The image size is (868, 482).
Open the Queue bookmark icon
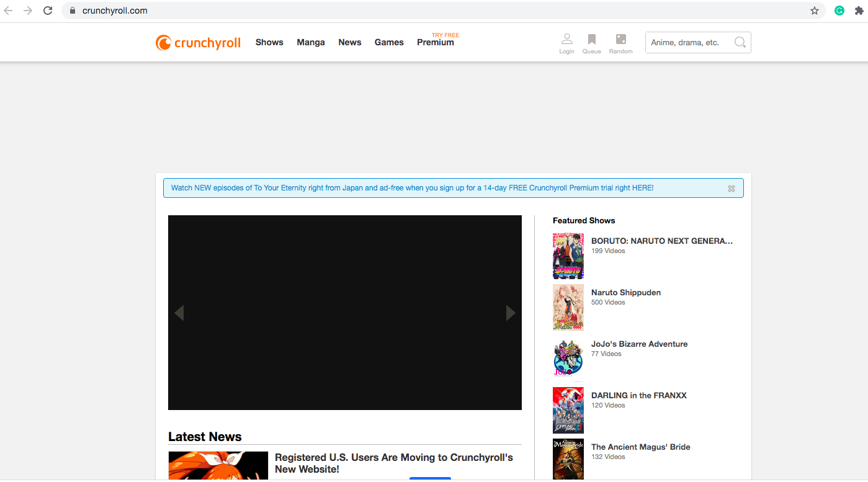591,43
